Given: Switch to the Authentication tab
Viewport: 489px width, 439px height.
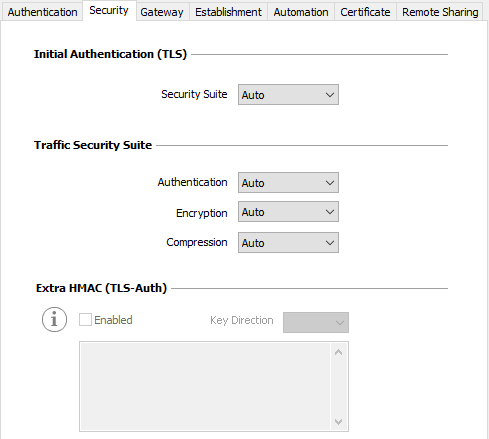Looking at the screenshot, I should [42, 12].
